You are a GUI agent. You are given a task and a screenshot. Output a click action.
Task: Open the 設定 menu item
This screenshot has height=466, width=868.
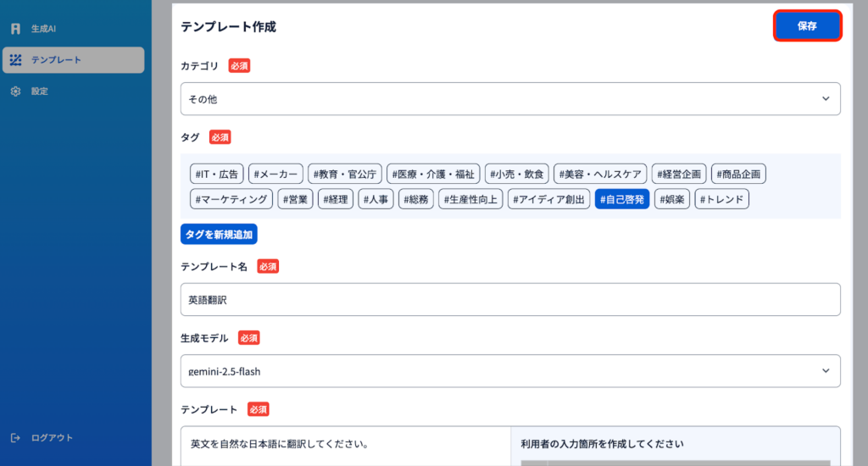(40, 92)
